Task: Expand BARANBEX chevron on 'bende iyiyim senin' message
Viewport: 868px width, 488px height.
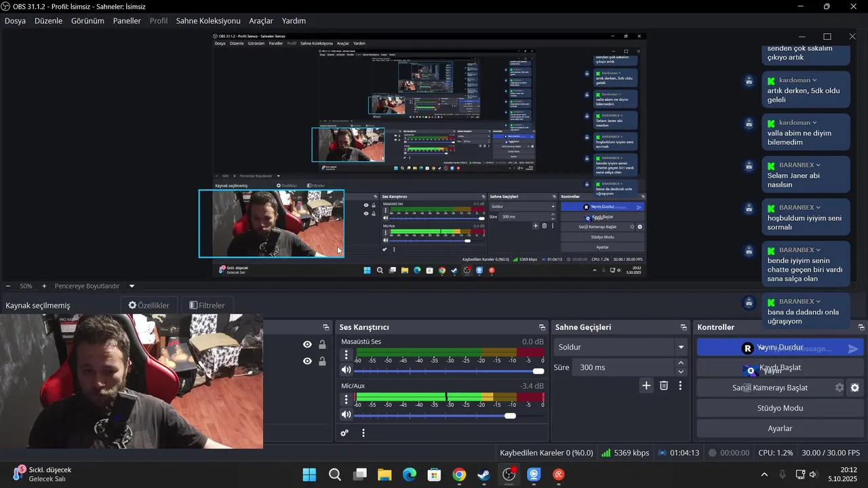Action: point(818,250)
